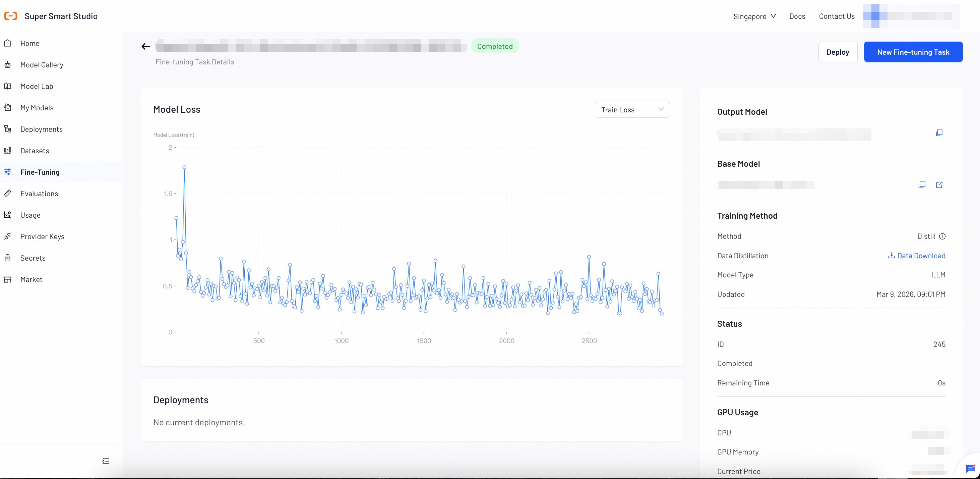Click the Remaining Time value 0s

(x=941, y=383)
